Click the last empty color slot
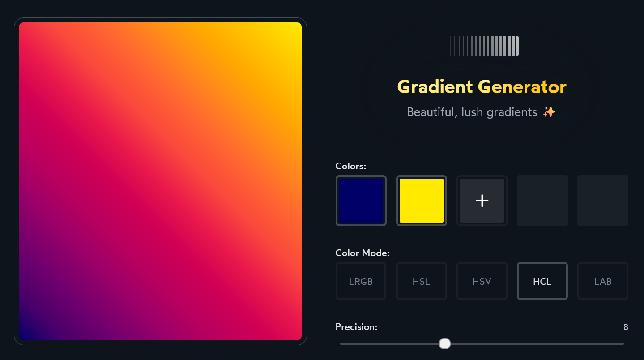Screen dimensions: 644x360 coord(602,201)
